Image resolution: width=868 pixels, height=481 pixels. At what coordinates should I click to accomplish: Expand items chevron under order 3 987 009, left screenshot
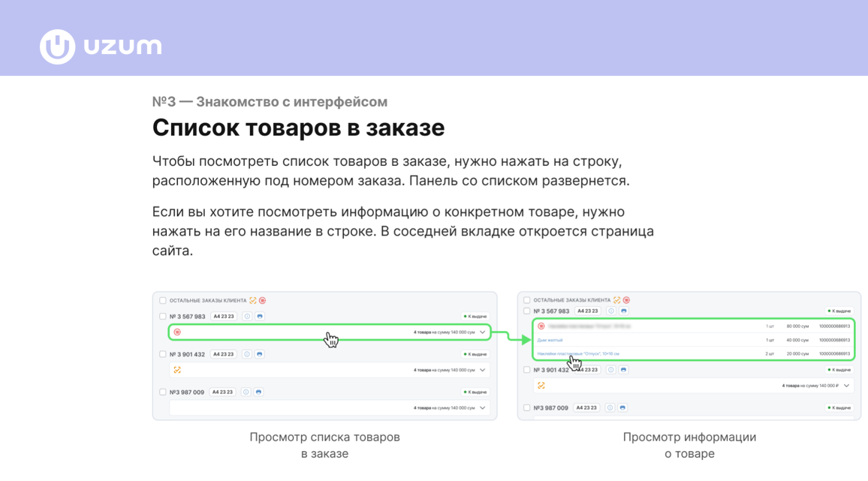[483, 408]
